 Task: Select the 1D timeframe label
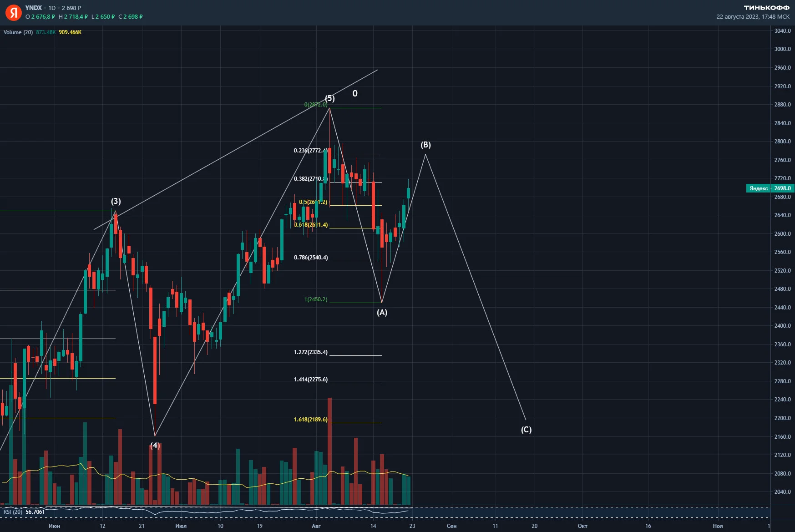pyautogui.click(x=52, y=8)
